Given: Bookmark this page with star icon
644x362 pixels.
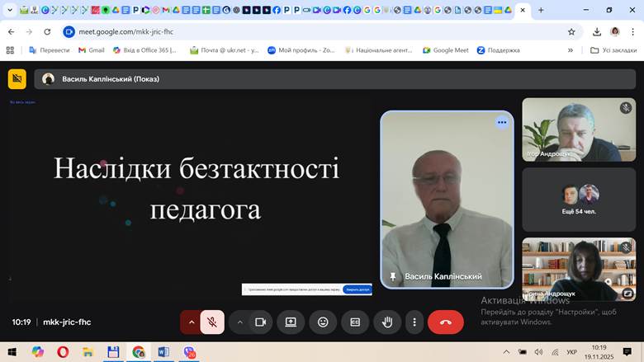Looking at the screenshot, I should 571,31.
